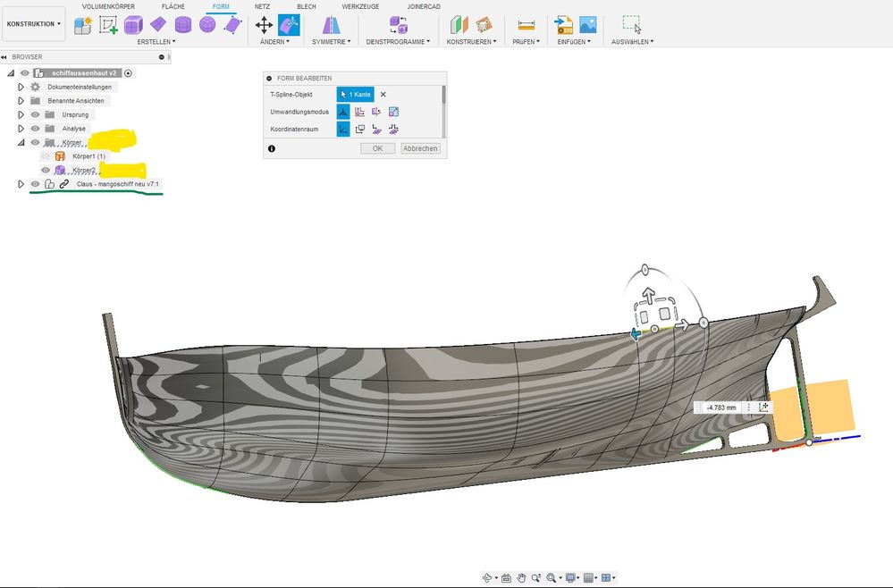Image resolution: width=893 pixels, height=588 pixels.
Task: Click the Orbit tool in navigation bar
Action: pos(487,578)
